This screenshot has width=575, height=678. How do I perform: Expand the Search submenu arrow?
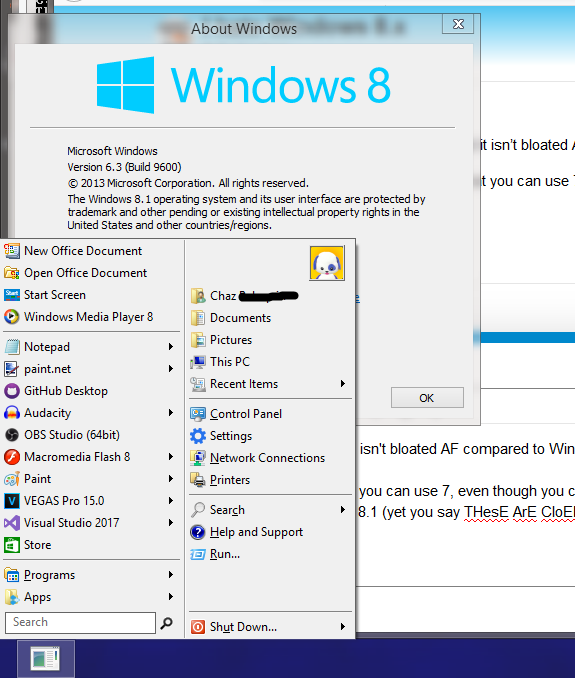343,510
